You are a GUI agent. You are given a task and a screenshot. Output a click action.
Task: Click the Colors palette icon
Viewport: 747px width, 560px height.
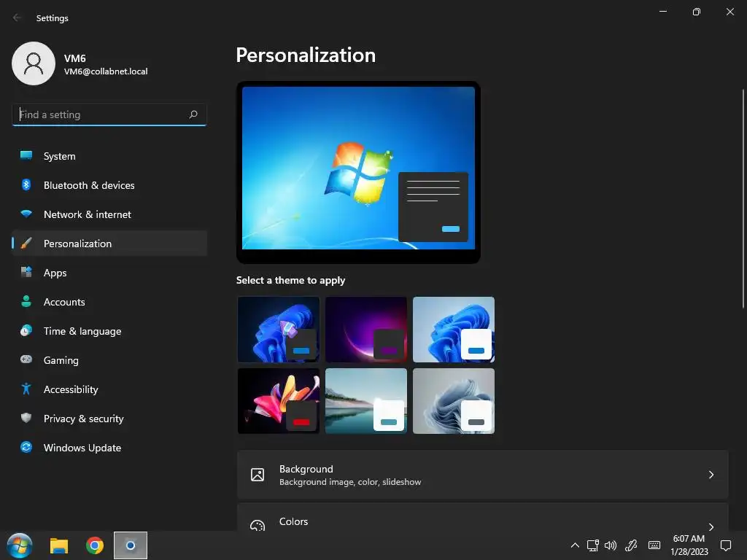pyautogui.click(x=258, y=525)
